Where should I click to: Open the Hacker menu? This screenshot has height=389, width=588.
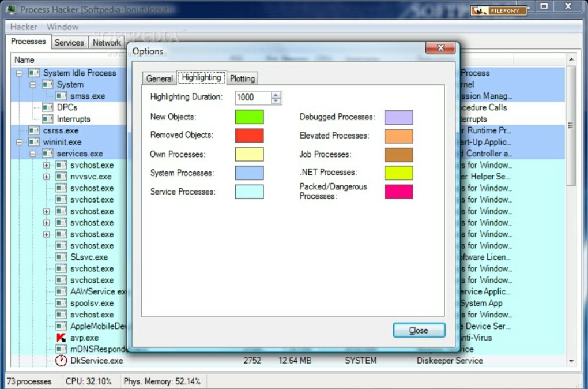(x=24, y=27)
